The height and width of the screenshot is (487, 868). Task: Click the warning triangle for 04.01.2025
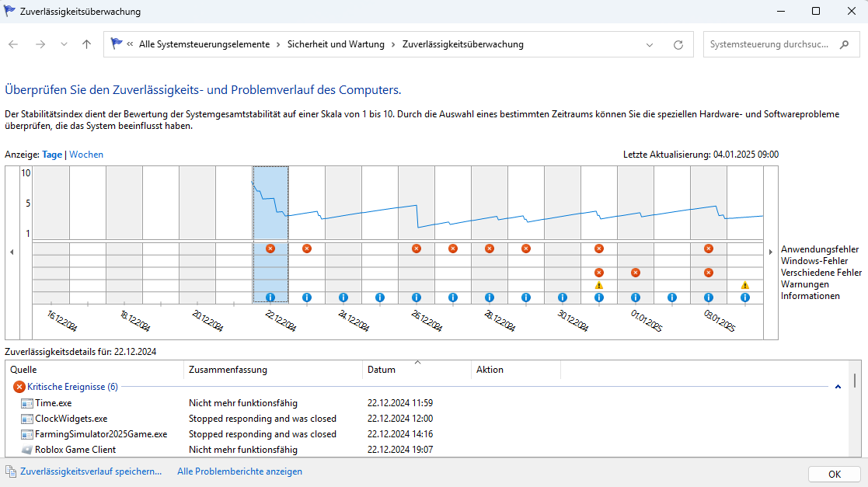tap(745, 285)
